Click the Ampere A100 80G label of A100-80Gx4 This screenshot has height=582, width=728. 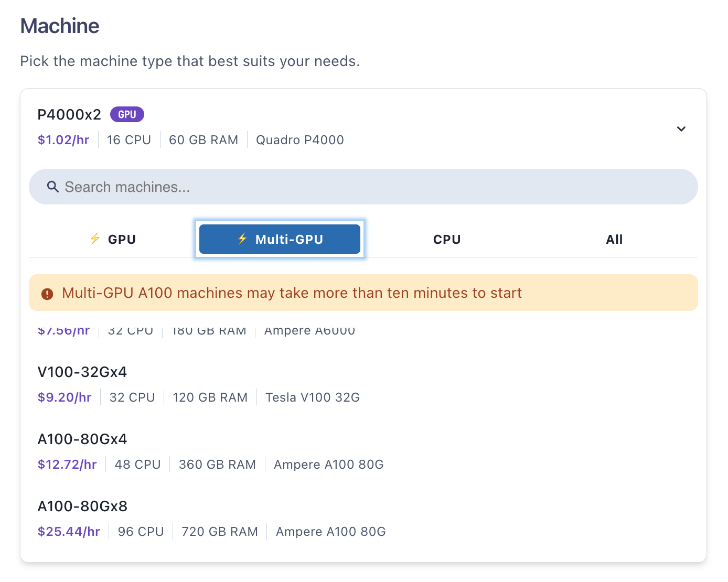click(x=329, y=465)
